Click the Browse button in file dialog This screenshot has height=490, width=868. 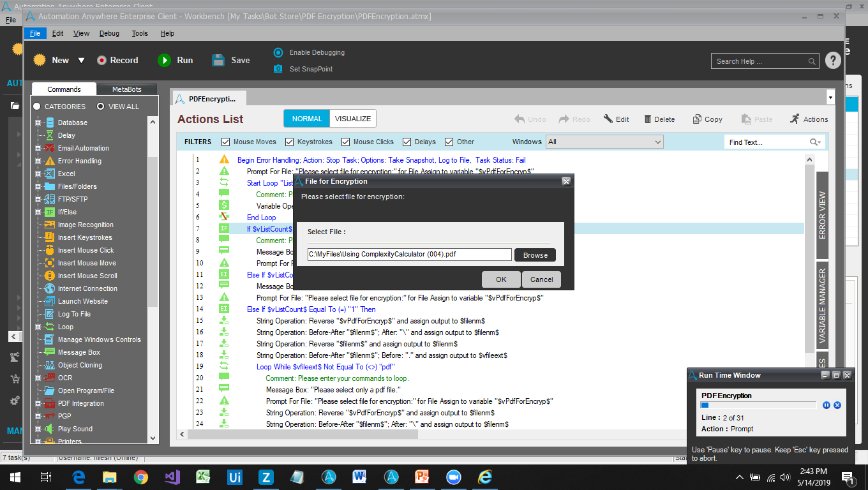(535, 255)
